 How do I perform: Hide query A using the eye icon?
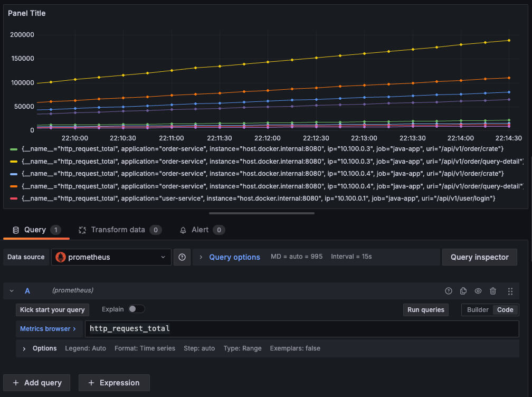point(478,291)
